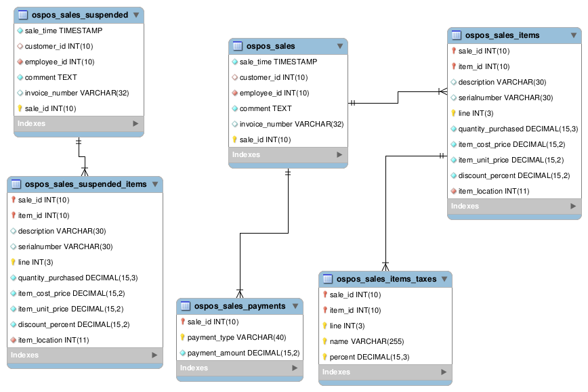Collapse the ospos_sales_items table with header arrow
This screenshot has width=588, height=392.
(572, 35)
